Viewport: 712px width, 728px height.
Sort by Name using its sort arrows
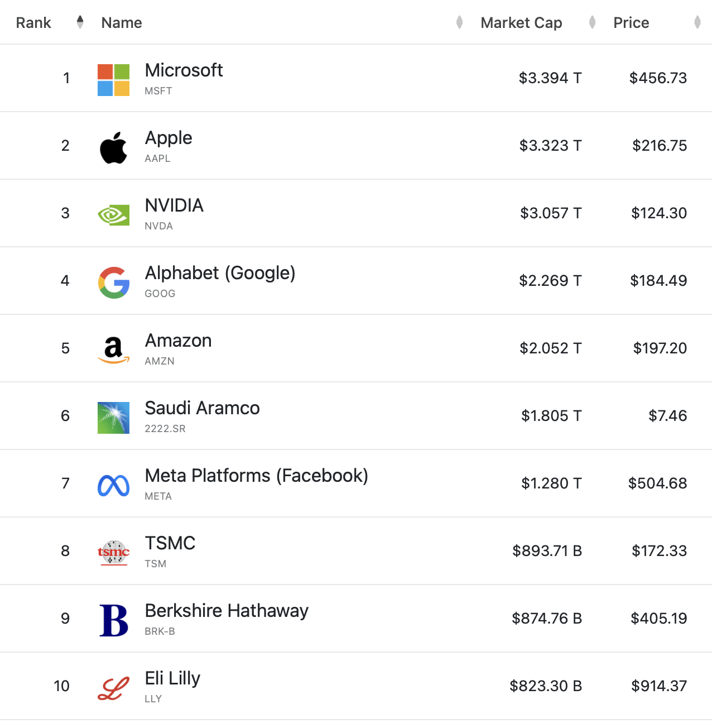[459, 22]
